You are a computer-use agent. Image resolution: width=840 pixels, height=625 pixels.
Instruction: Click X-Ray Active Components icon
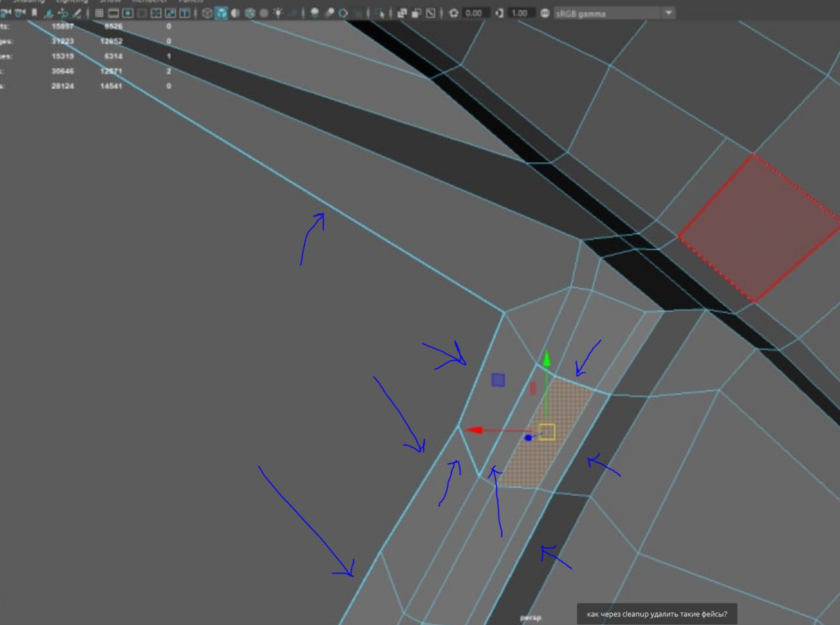click(416, 12)
